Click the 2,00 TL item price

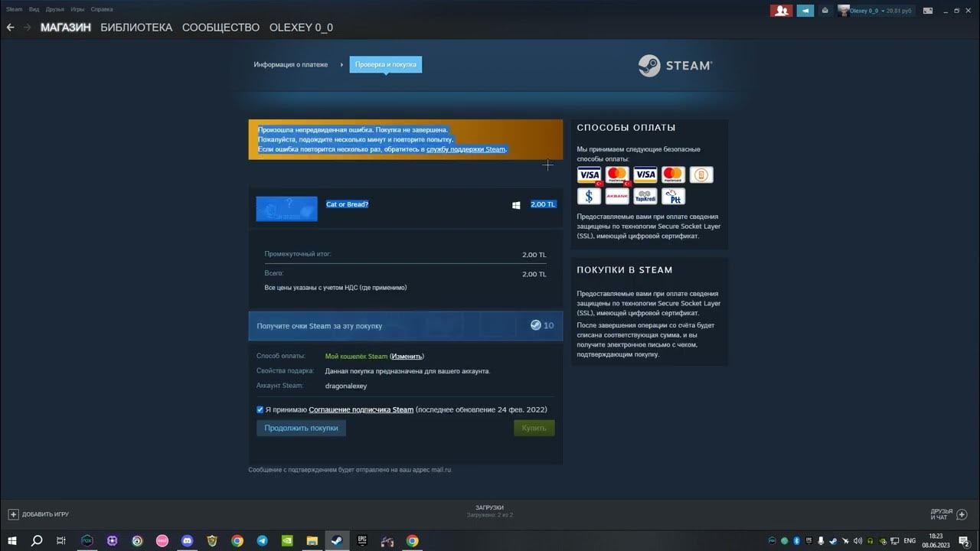(x=543, y=205)
